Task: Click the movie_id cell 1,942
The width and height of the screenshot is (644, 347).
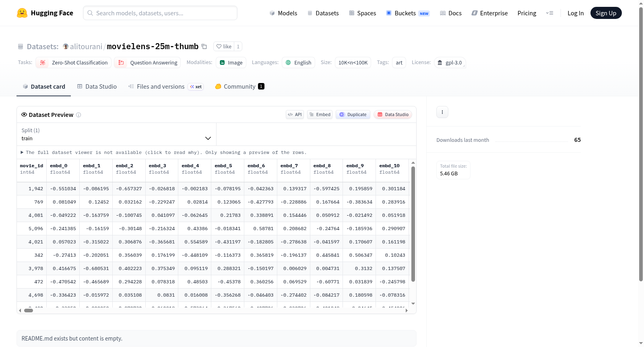Action: pyautogui.click(x=32, y=189)
